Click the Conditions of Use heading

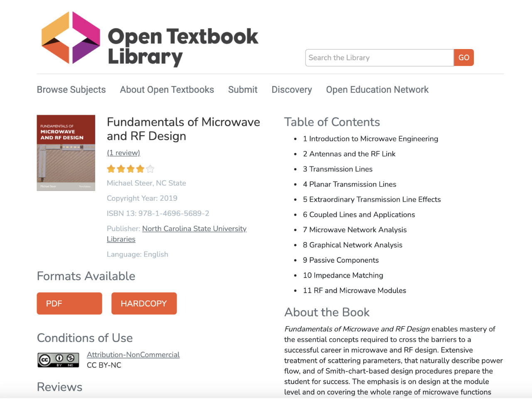(85, 338)
